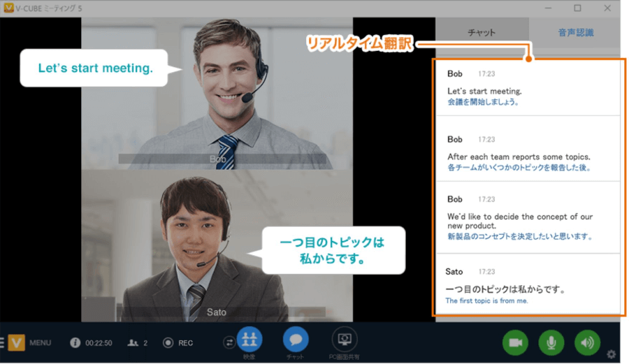
Task: Toggle the green speaker button
Action: tap(587, 343)
